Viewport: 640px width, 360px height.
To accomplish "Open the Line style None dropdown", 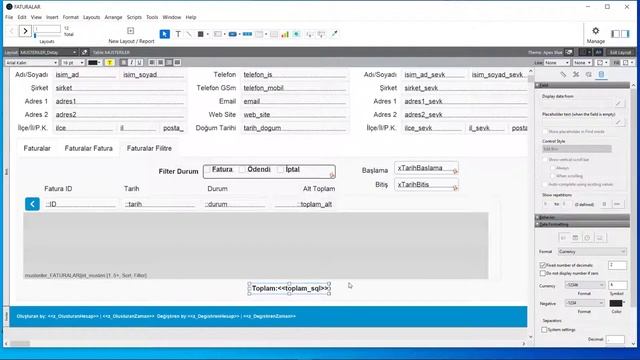I will tap(557, 62).
